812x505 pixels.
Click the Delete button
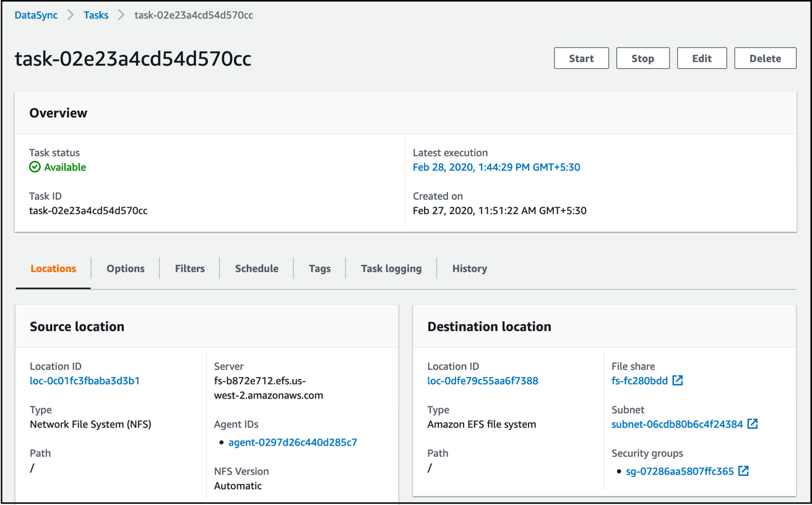[765, 58]
